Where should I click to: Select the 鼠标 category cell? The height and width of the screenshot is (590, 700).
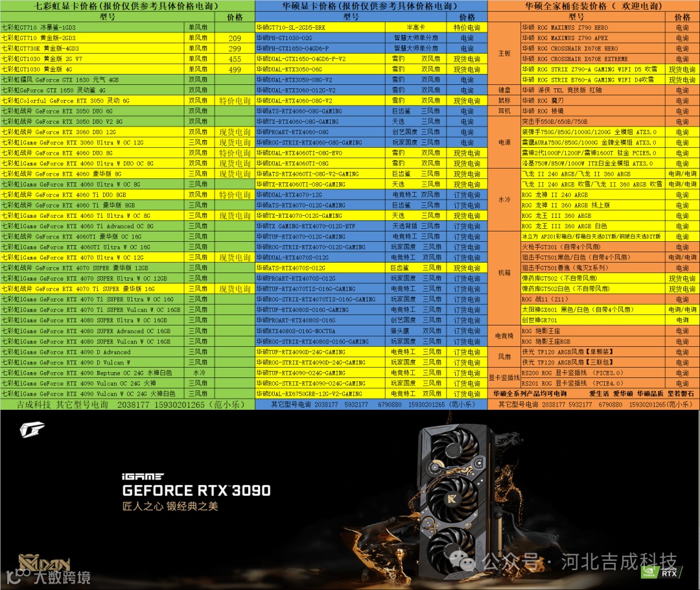click(504, 100)
